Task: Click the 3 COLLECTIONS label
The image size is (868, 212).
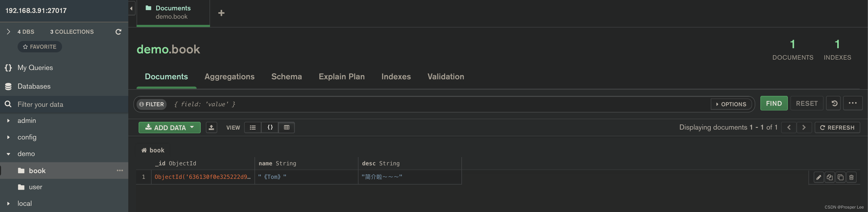Action: (72, 32)
